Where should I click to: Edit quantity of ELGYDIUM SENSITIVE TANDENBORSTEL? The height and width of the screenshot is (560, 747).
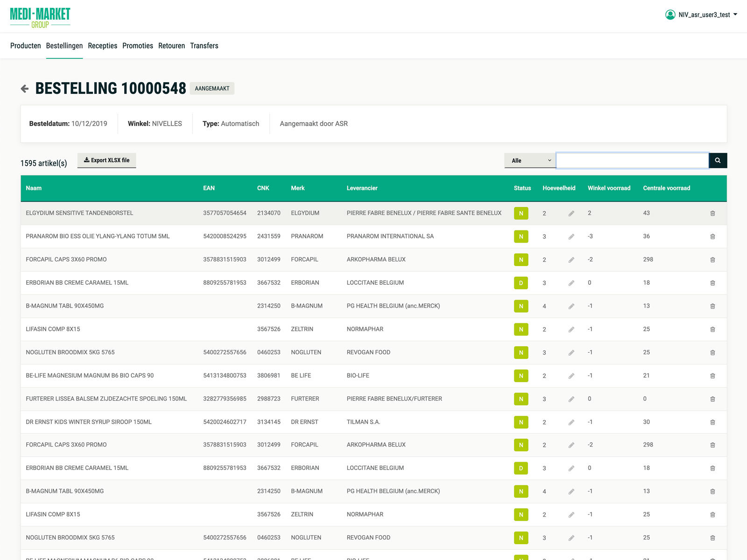click(571, 213)
